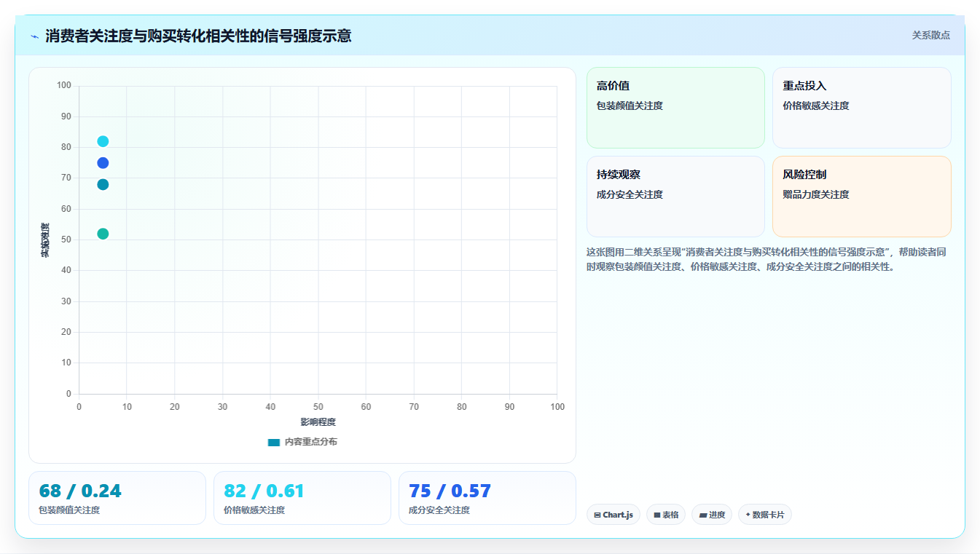
Task: Toggle the 内容重点分布 legend color box
Action: (274, 442)
